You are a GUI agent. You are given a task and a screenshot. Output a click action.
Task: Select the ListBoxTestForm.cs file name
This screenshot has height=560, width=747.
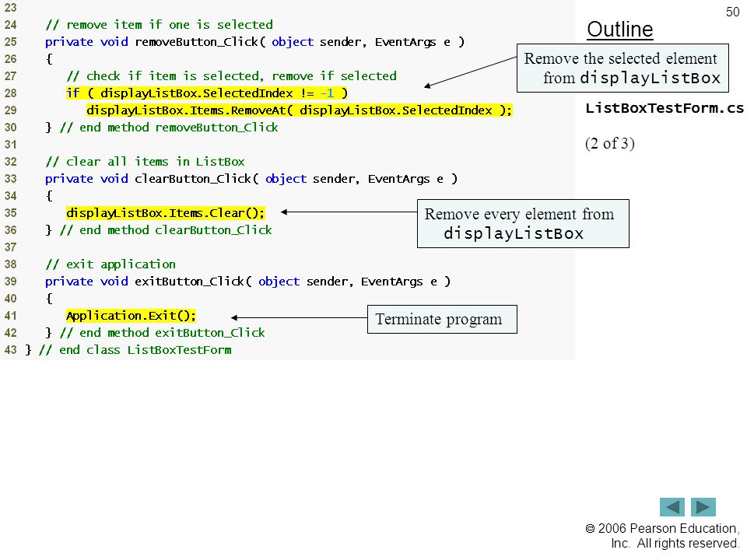(x=664, y=108)
